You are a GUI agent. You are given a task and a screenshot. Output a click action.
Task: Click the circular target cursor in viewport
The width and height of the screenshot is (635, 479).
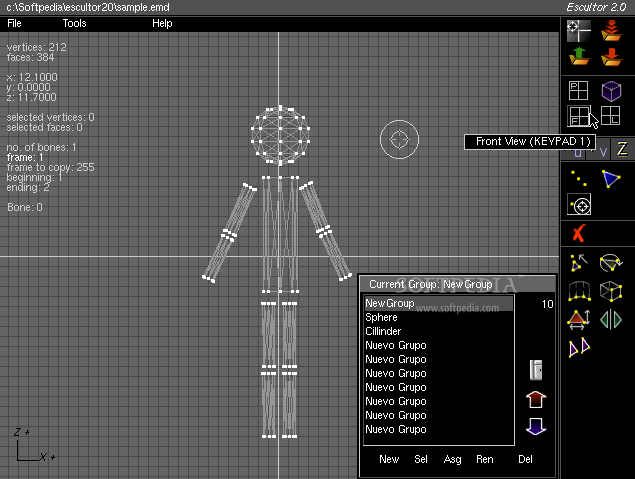[399, 139]
